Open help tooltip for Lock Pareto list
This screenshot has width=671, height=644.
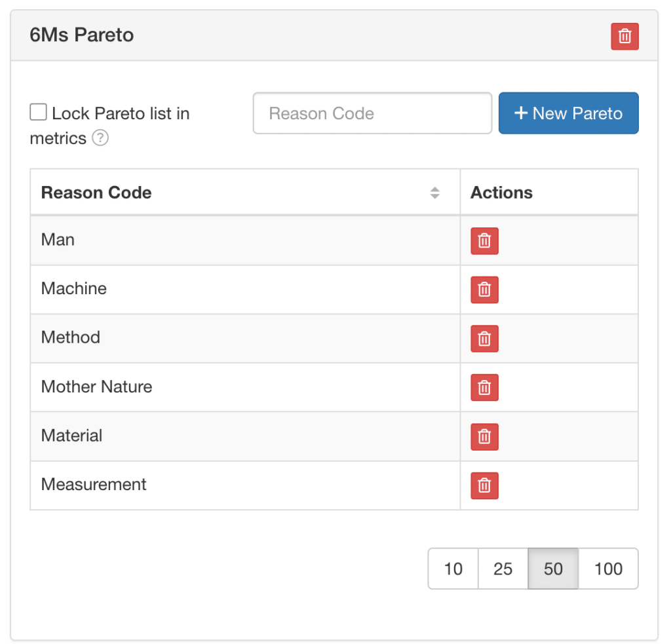(x=100, y=138)
